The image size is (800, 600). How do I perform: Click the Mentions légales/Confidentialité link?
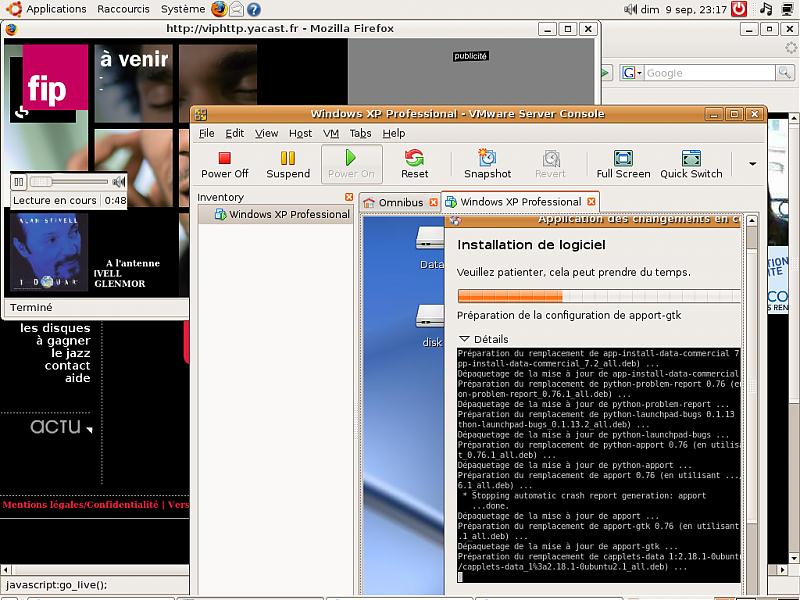(x=80, y=505)
